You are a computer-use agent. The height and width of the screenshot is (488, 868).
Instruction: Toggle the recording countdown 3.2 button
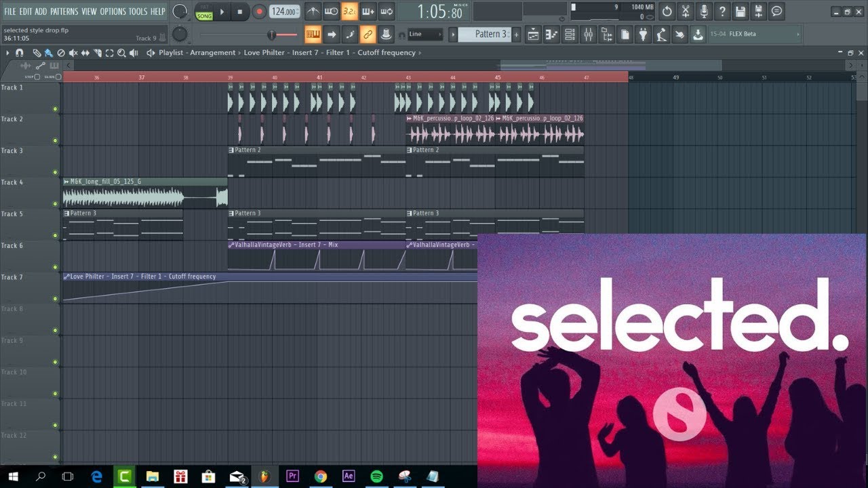349,12
